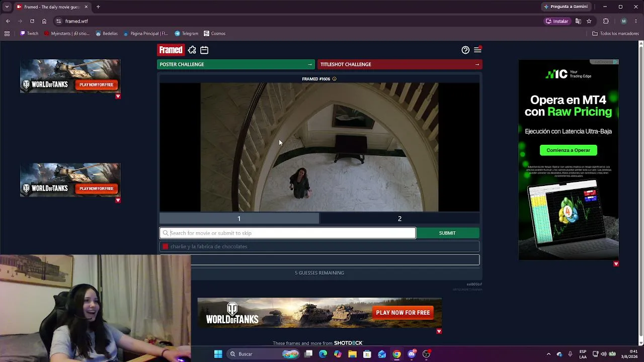Click the wrong guess 'charlie y la fabrica de chocolates'
Viewport: 644px width, 362px height.
(319, 246)
